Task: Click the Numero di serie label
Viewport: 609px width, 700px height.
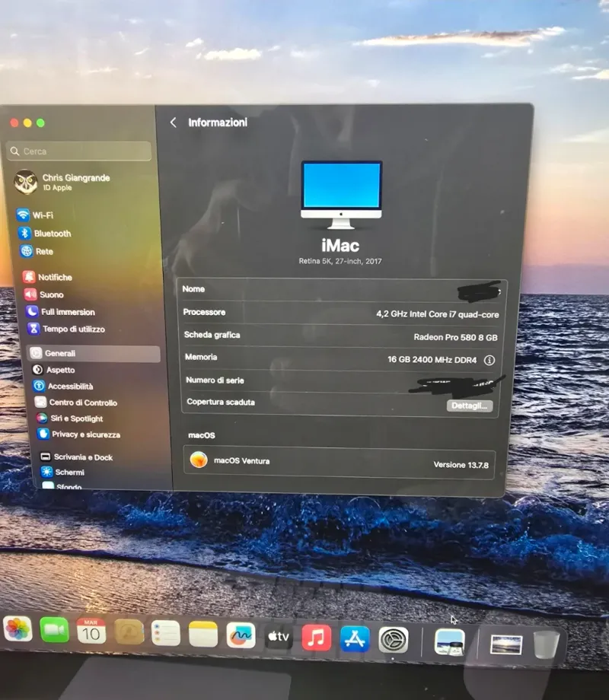Action: 215,380
